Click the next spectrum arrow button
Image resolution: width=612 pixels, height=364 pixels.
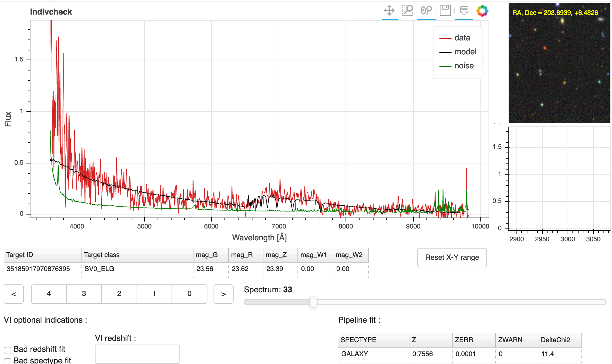click(x=223, y=294)
